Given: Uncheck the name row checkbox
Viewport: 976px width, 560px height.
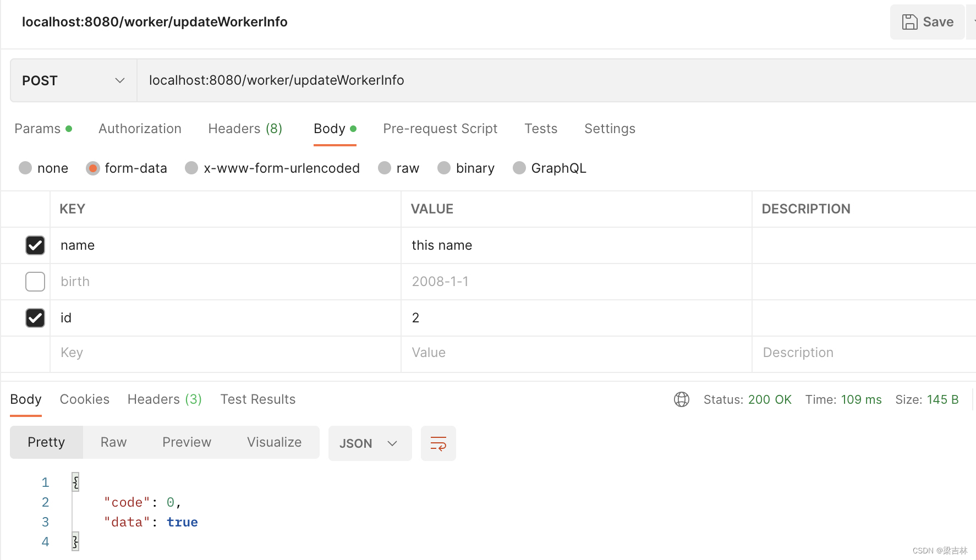Looking at the screenshot, I should 35,245.
